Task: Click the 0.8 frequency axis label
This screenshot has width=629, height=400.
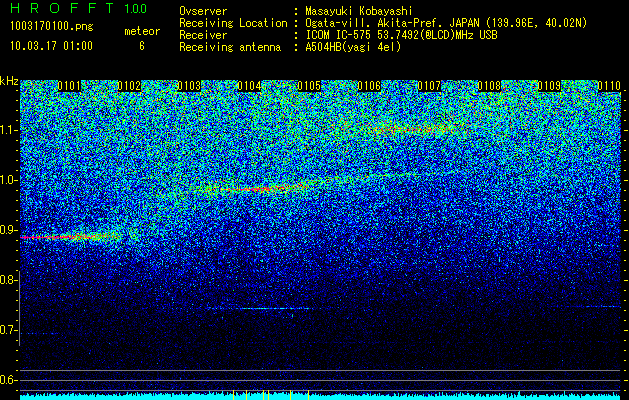Action: click(x=6, y=280)
